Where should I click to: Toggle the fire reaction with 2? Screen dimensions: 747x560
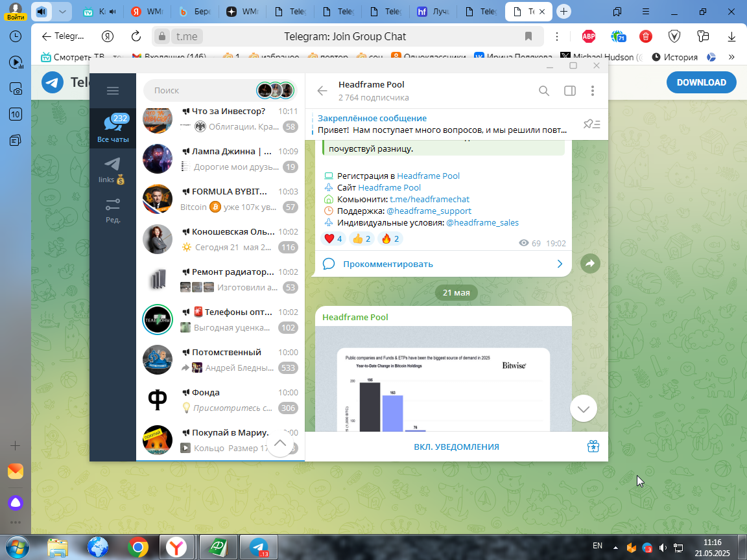point(390,239)
